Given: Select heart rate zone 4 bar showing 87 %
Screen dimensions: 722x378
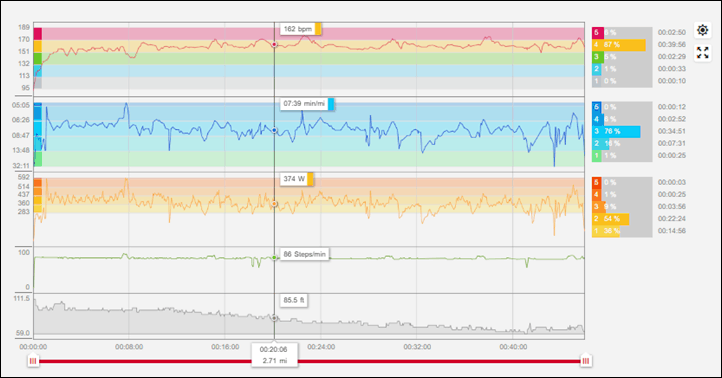Looking at the screenshot, I should pos(618,45).
